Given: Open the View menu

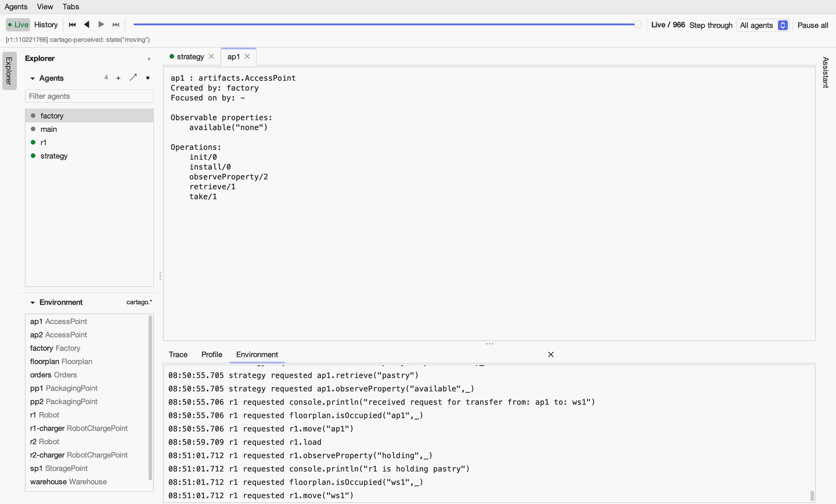Looking at the screenshot, I should point(45,7).
